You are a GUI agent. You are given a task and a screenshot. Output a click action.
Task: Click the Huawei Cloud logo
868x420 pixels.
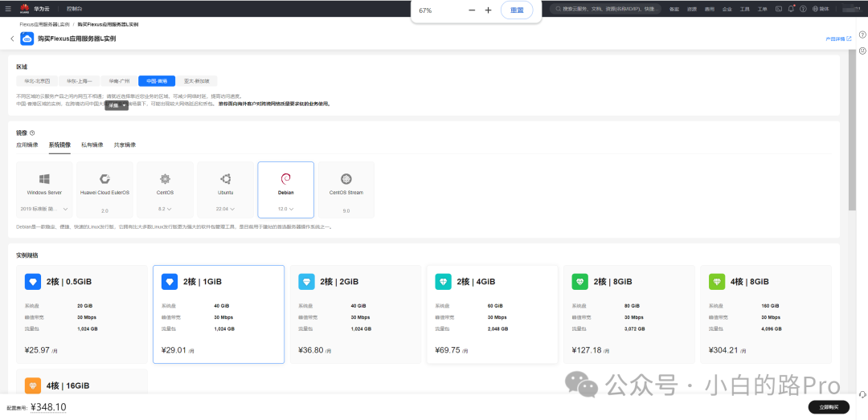point(25,9)
